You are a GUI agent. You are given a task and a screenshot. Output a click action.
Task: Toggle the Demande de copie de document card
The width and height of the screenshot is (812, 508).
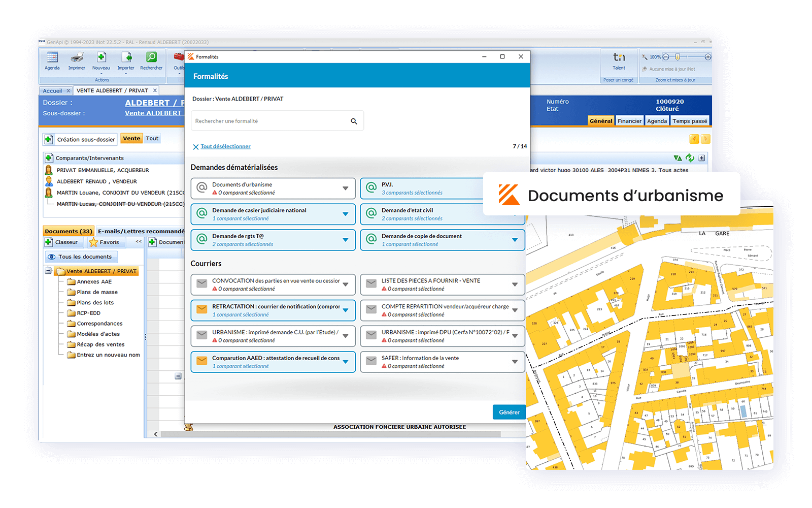pyautogui.click(x=443, y=240)
